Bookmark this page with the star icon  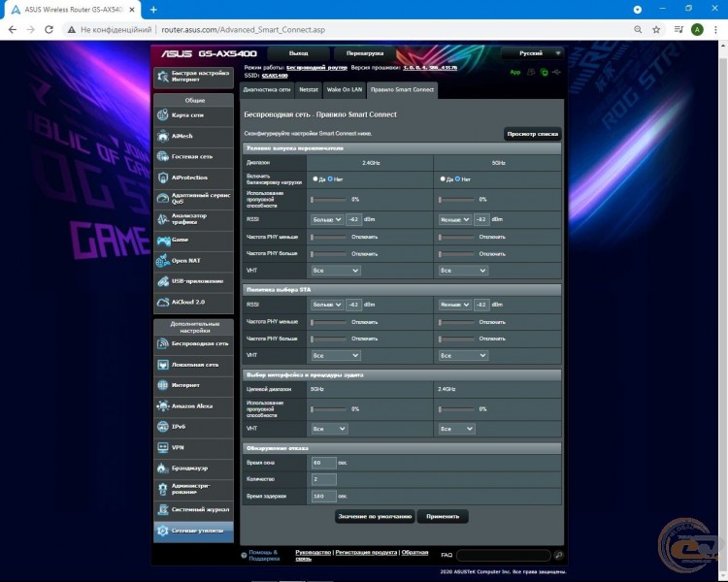[x=656, y=30]
